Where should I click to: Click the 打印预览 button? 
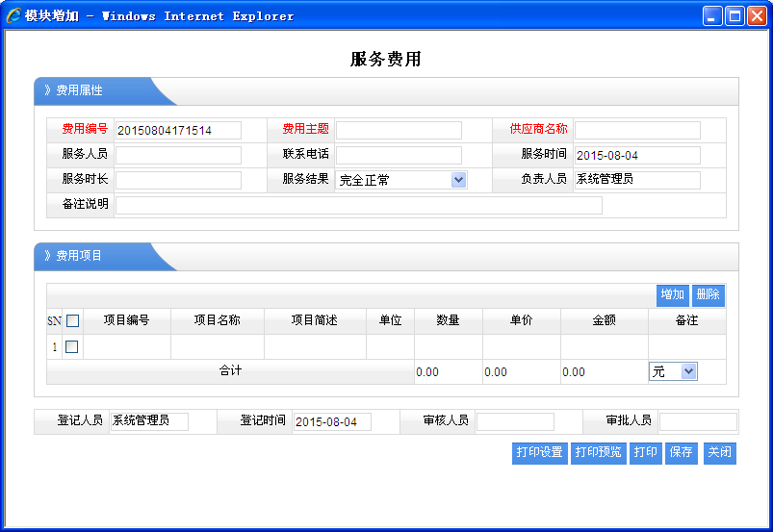point(598,452)
